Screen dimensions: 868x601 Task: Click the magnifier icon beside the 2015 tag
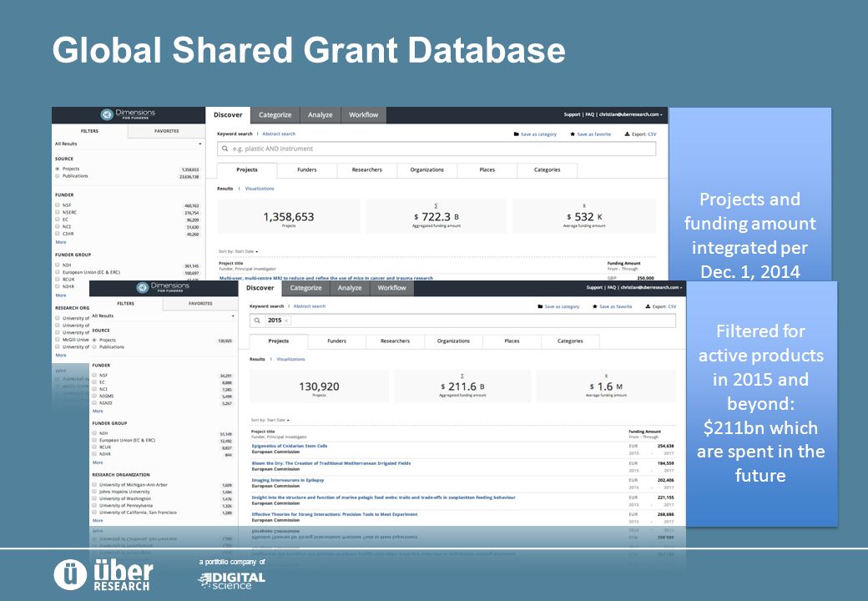click(x=257, y=321)
